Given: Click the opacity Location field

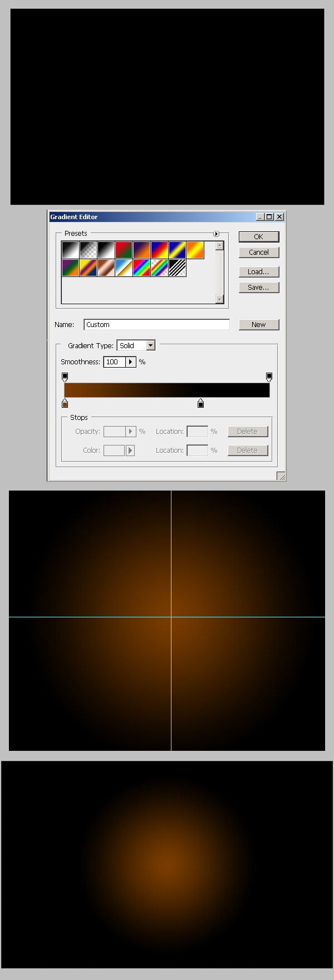Looking at the screenshot, I should pyautogui.click(x=197, y=431).
